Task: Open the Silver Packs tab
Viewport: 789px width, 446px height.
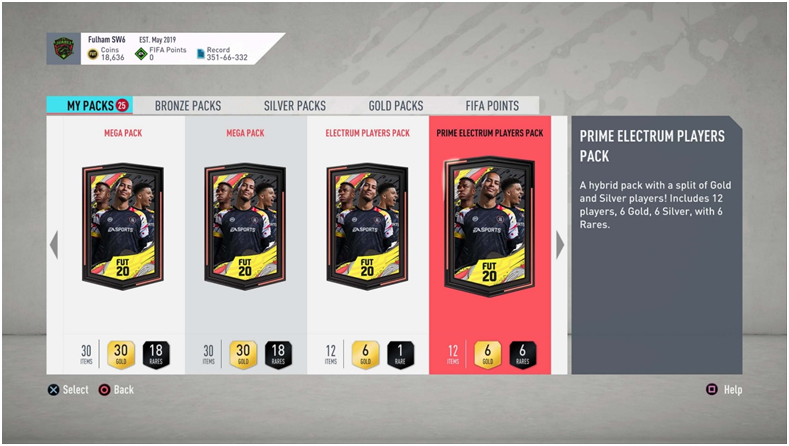Action: [295, 106]
